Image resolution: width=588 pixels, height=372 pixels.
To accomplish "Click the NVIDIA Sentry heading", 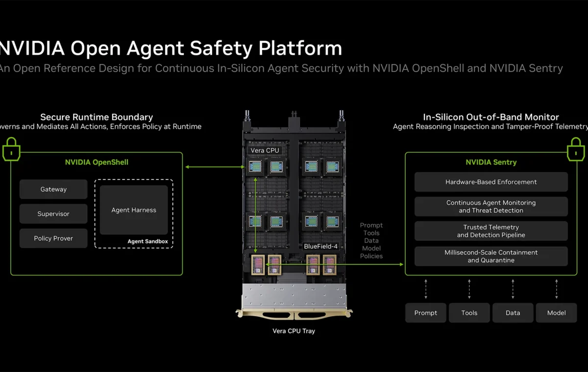I will coord(491,162).
